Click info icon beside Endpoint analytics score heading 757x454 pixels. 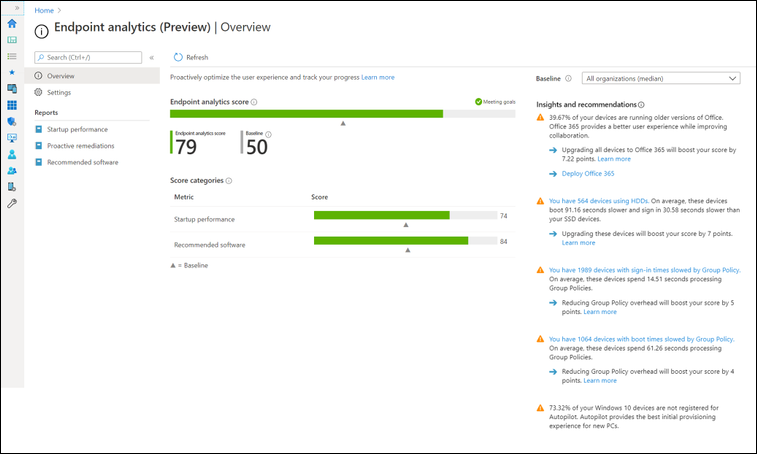pos(254,102)
